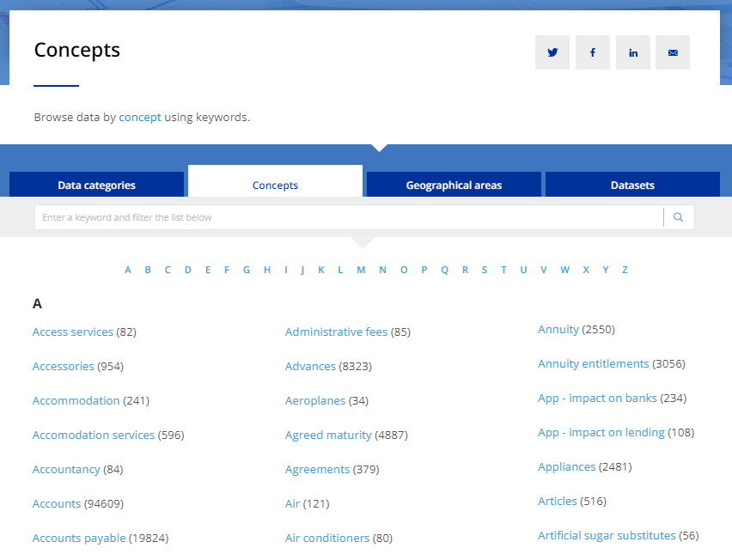Share page on Twitter
732x560 pixels.
pyautogui.click(x=552, y=52)
